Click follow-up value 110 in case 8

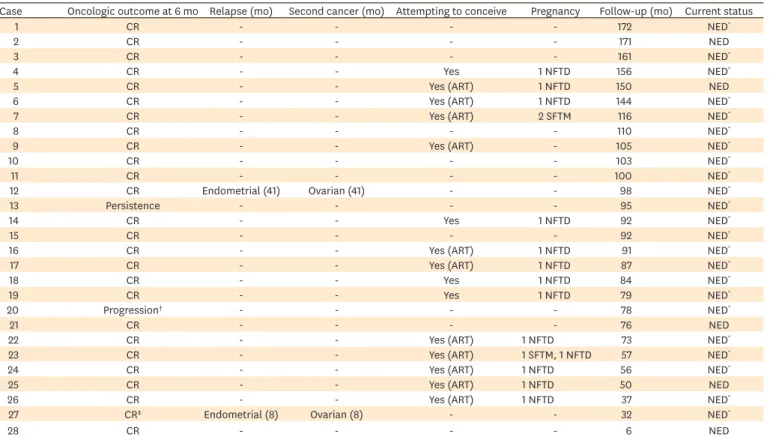(625, 131)
